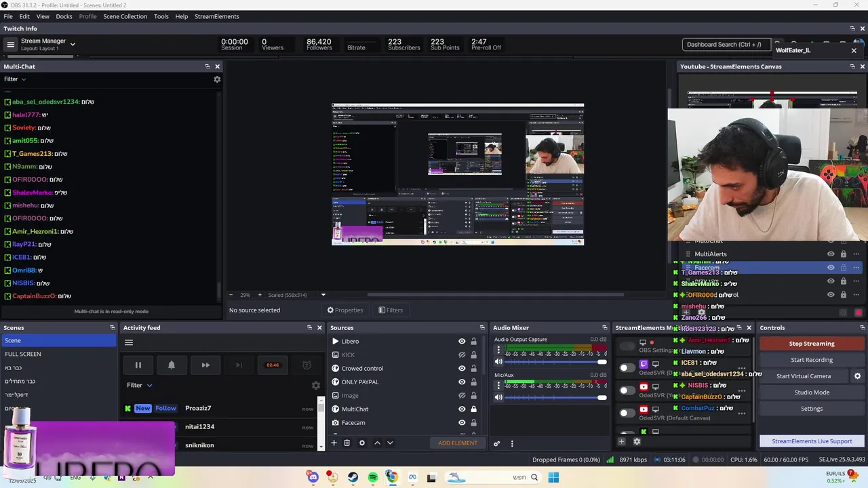This screenshot has width=868, height=488.
Task: Open Spotify from the taskbar
Action: (x=372, y=477)
